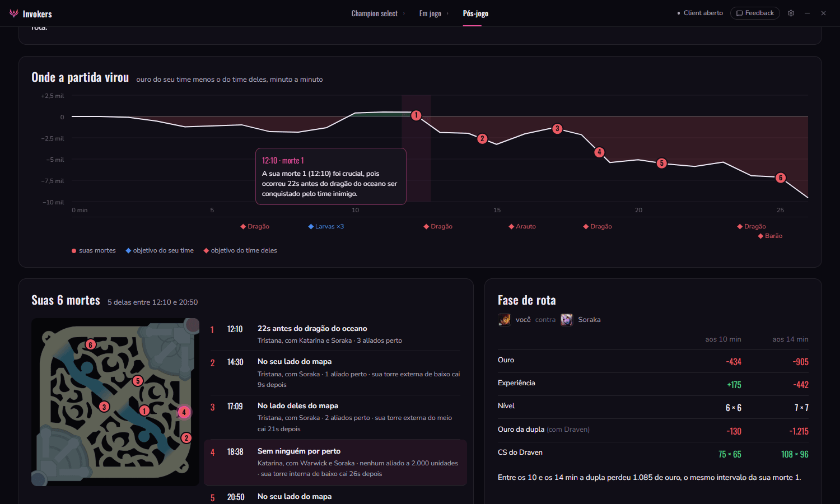The height and width of the screenshot is (504, 840).
Task: Click your champion portrait in Fase de rota
Action: 505,320
